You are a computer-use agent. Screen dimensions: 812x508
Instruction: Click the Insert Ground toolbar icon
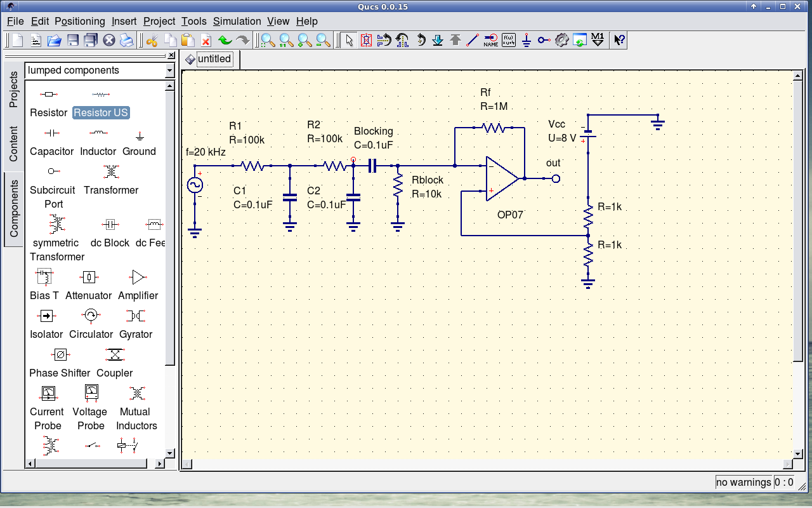526,41
